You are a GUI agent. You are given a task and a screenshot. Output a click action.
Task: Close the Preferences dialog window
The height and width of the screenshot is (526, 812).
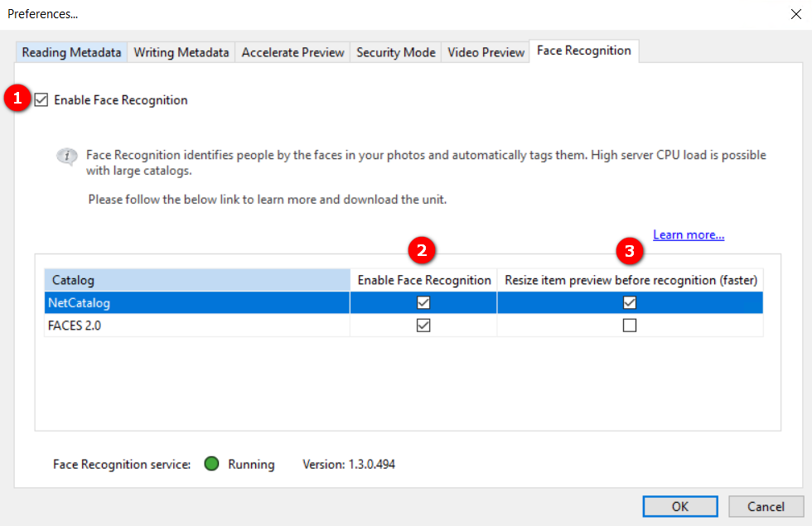pyautogui.click(x=796, y=14)
